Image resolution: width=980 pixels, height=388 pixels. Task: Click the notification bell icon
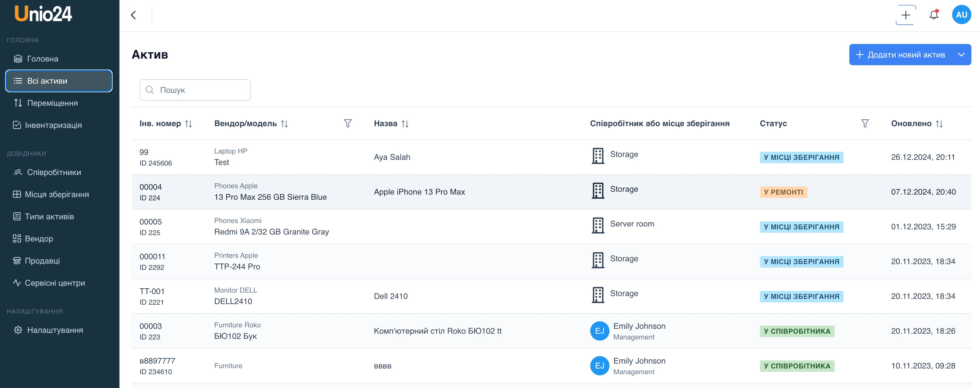[933, 15]
